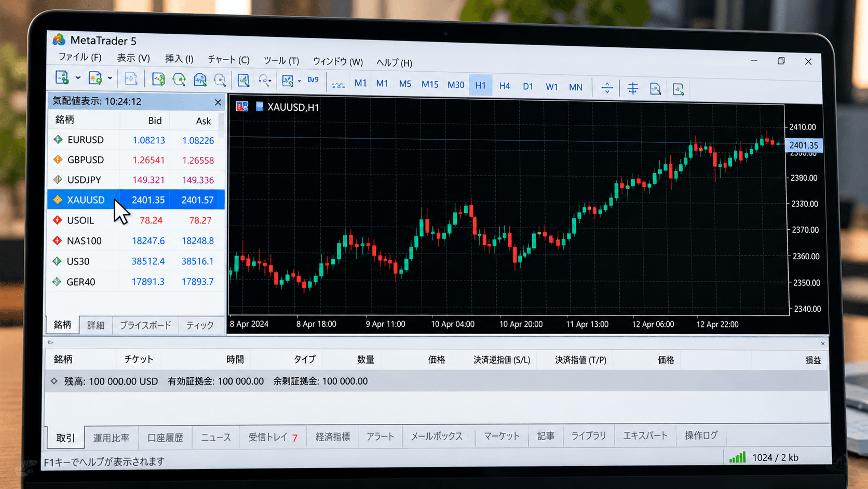Close the 気配値表示 panel with its X
Viewport: 868px width, 489px height.
218,102
